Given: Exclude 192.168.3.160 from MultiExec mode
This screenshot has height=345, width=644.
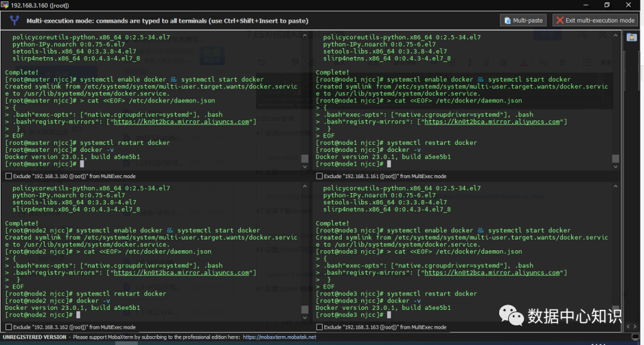Looking at the screenshot, I should pyautogui.click(x=8, y=176).
